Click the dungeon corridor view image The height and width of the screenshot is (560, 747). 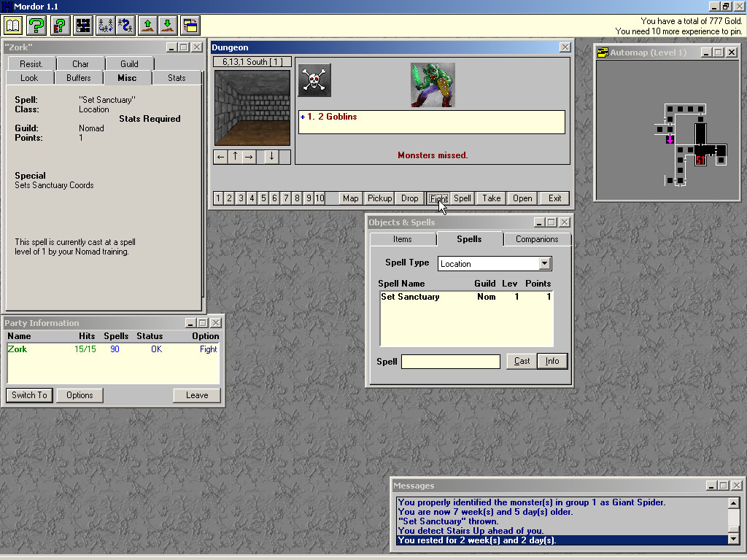coord(252,108)
